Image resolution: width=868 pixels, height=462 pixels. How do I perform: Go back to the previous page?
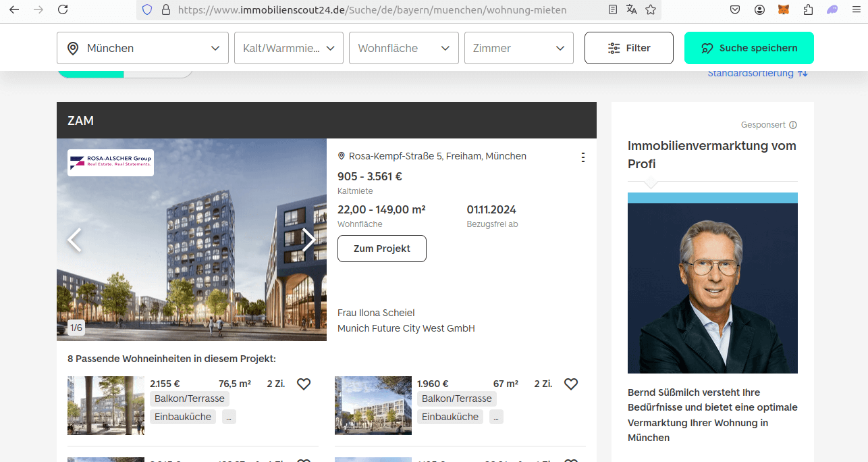(13, 9)
